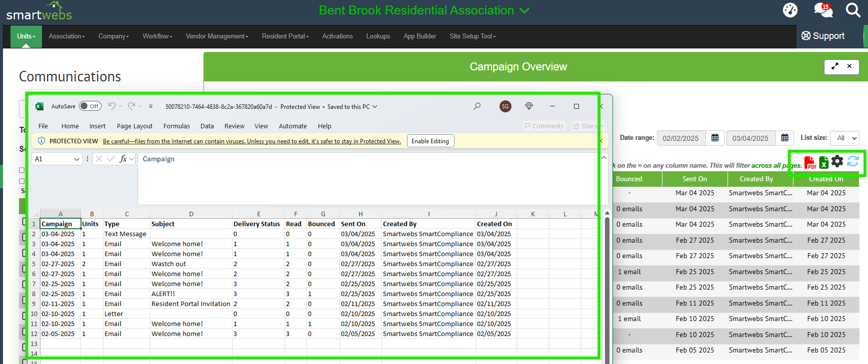Open the Smartwebs search magnifier

click(853, 10)
